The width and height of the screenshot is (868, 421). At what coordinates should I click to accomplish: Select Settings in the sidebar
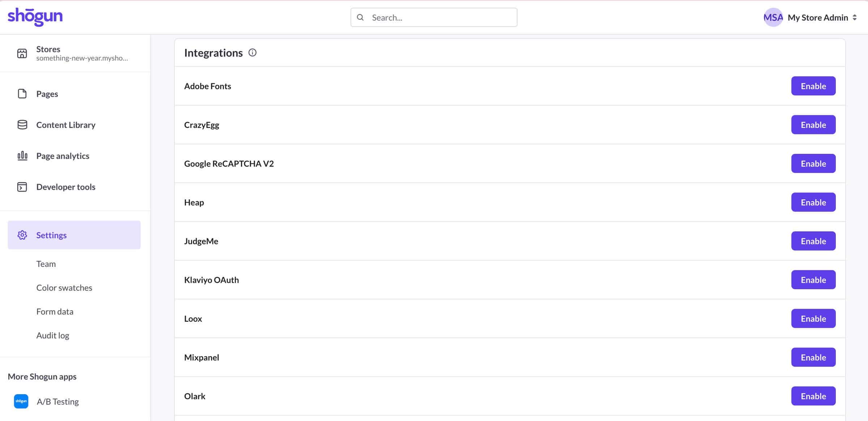pyautogui.click(x=74, y=235)
